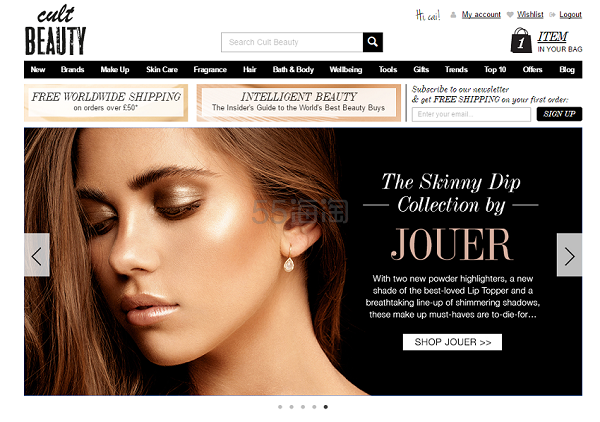Show previous slide with left arrow

pos(37,255)
